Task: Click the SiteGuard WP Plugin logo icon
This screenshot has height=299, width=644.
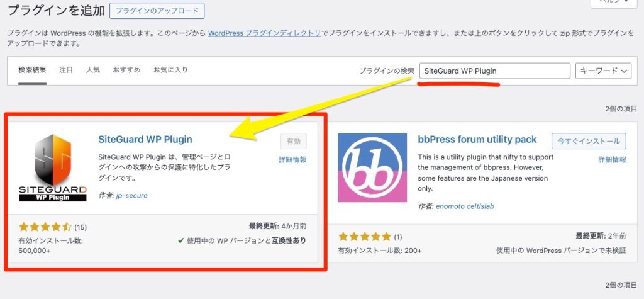Action: (x=52, y=166)
